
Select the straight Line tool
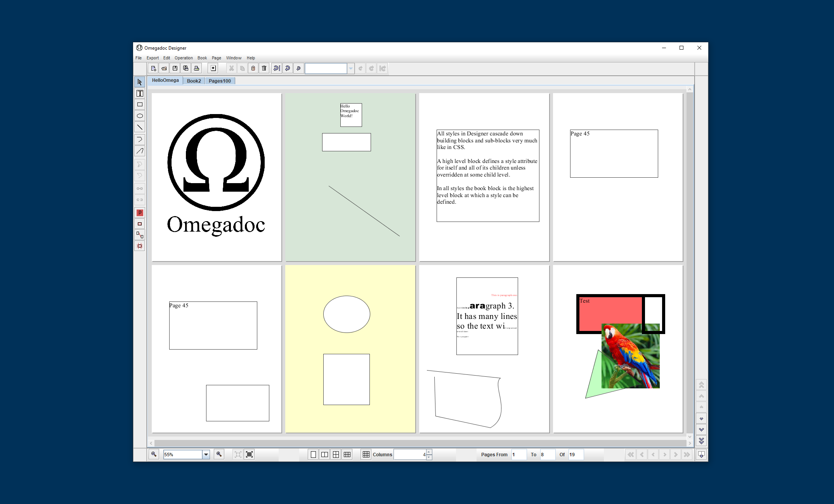140,127
